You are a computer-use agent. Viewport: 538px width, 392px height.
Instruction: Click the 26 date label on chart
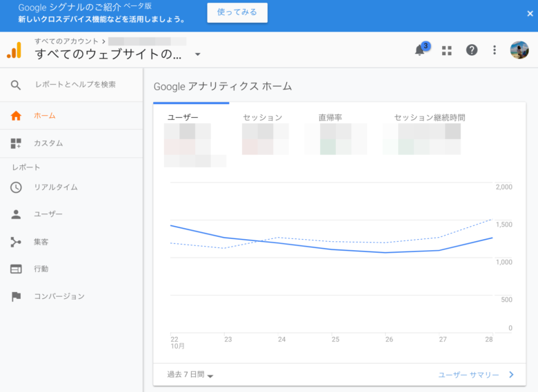pyautogui.click(x=389, y=339)
